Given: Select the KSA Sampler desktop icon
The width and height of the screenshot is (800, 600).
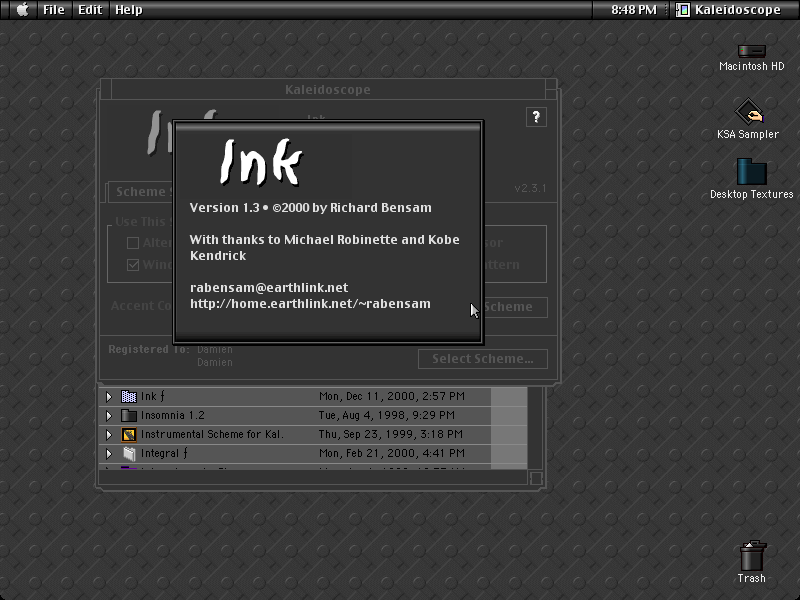Looking at the screenshot, I should pos(748,112).
